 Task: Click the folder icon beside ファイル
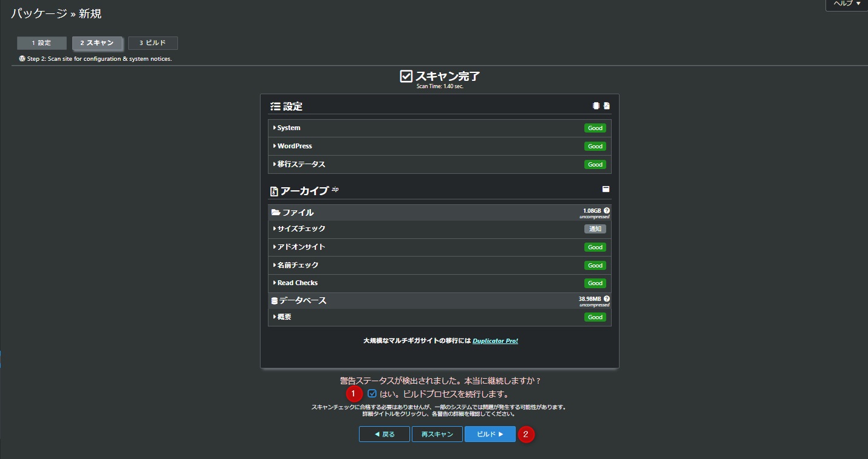coord(276,213)
